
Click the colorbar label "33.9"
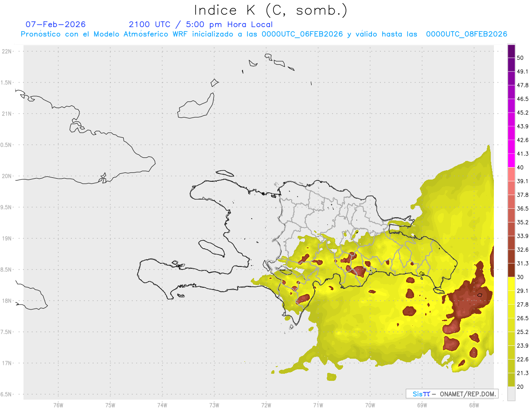[x=523, y=236]
